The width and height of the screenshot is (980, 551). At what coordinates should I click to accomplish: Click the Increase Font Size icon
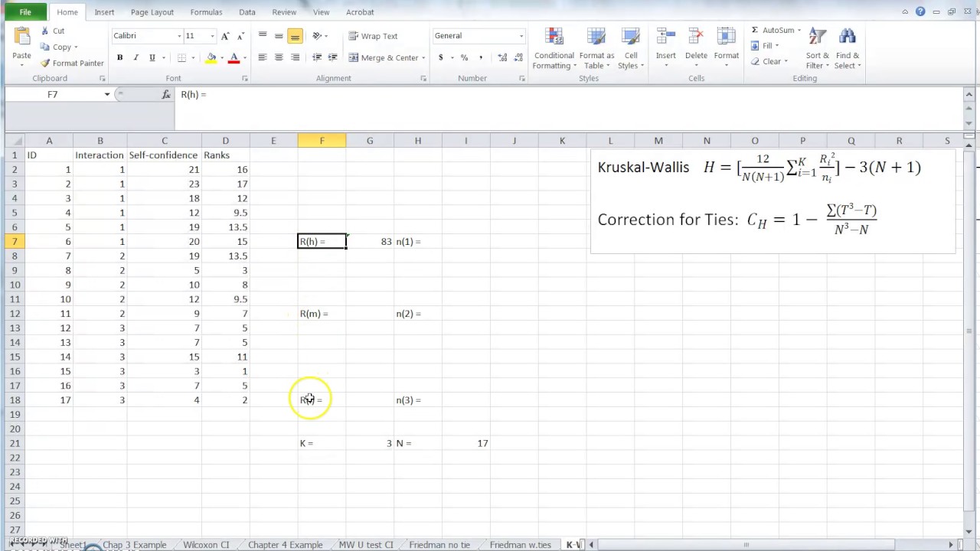coord(225,36)
